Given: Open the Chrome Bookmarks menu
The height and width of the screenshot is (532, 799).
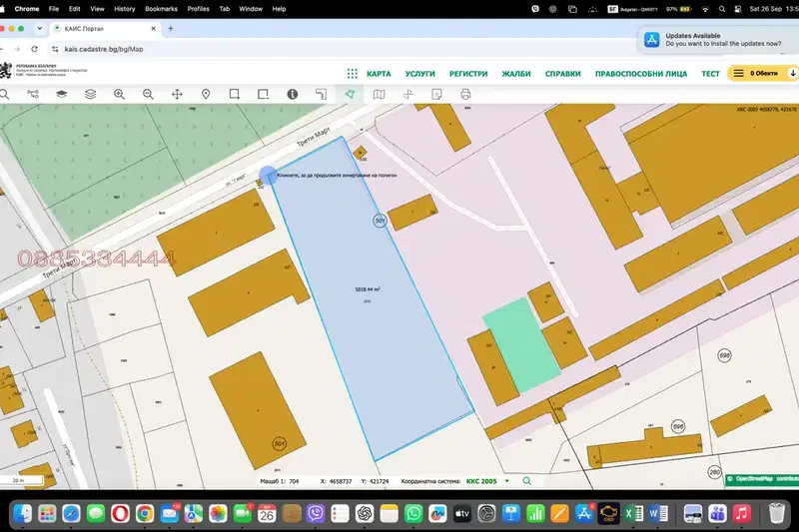Looking at the screenshot, I should tap(161, 9).
